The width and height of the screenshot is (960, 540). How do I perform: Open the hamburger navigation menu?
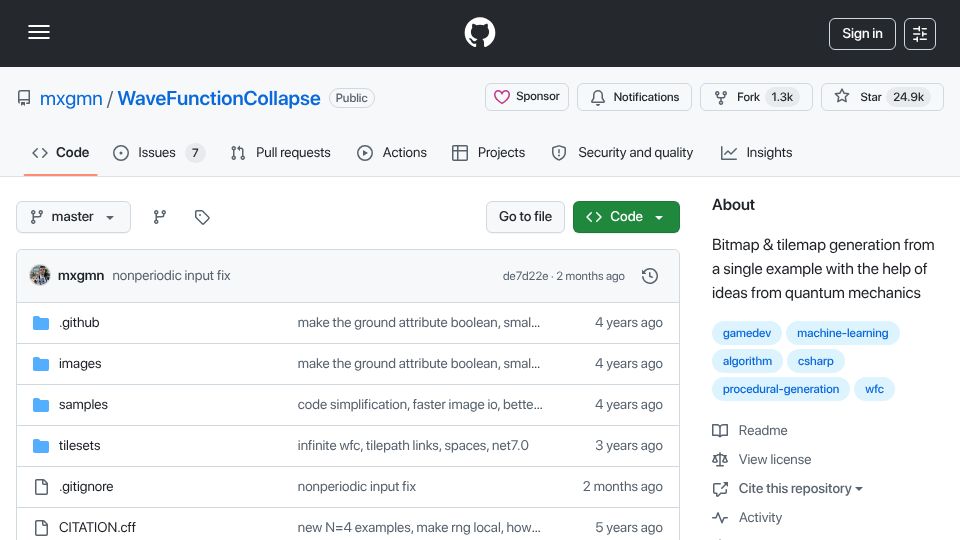click(39, 32)
